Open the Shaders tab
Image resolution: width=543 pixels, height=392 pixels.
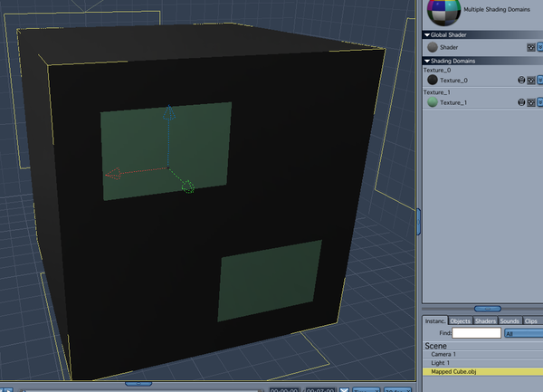(485, 321)
